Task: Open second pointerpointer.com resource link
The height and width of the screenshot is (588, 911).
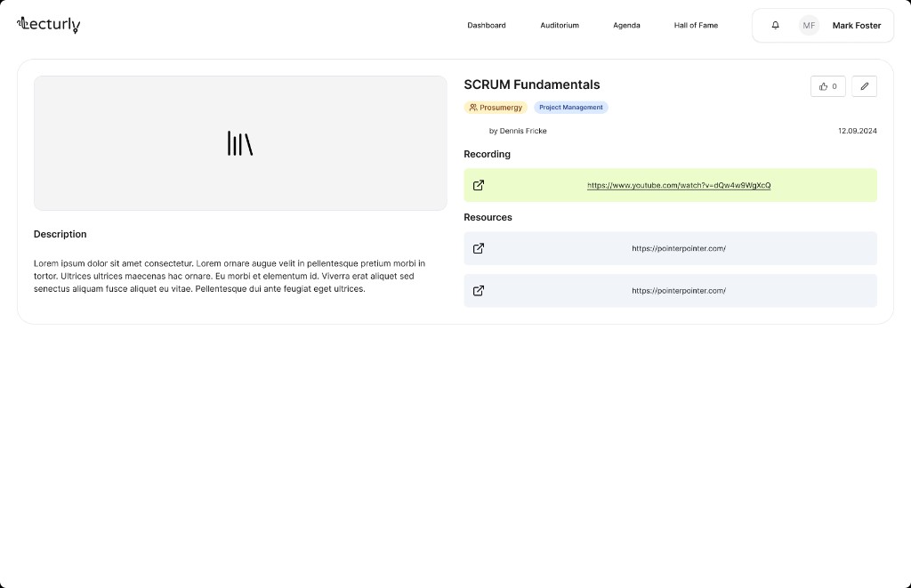Action: (x=679, y=291)
